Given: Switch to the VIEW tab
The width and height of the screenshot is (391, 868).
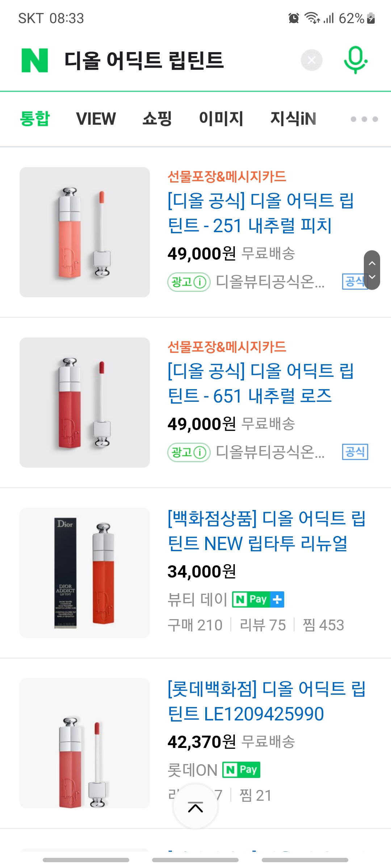Looking at the screenshot, I should tap(96, 119).
